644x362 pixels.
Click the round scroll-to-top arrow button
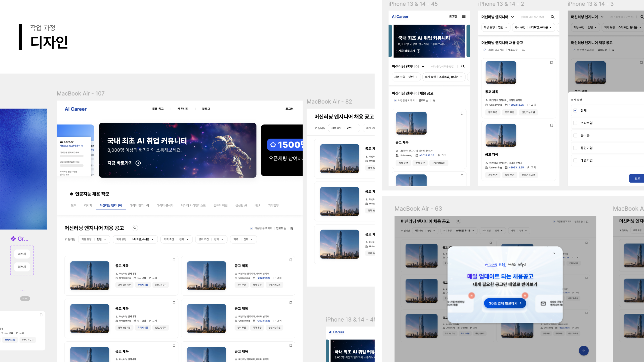pyautogui.click(x=584, y=351)
